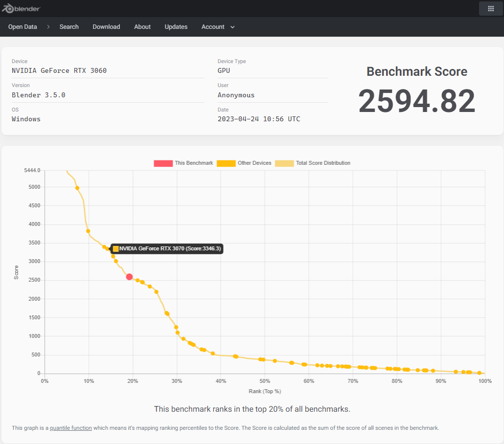Select device name NVIDIA GeForce RTX 3060
Viewport: 504px width, 444px height.
click(x=59, y=71)
